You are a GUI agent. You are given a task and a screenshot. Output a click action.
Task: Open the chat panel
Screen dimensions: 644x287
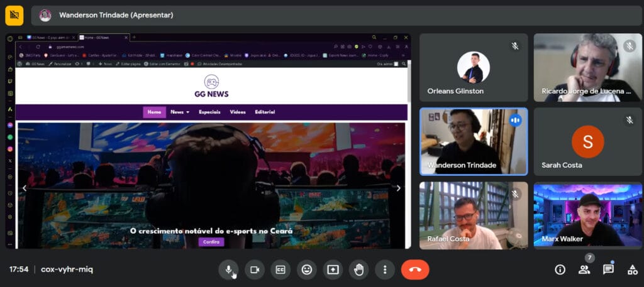click(608, 269)
